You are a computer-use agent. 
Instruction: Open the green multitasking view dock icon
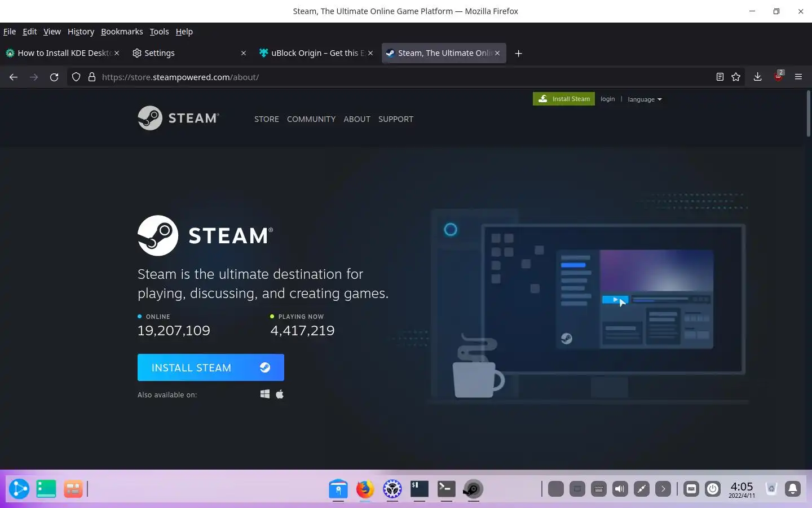coord(46,489)
